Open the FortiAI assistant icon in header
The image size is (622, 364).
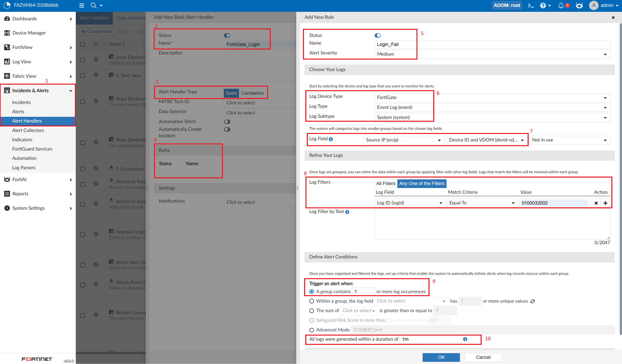[579, 5]
